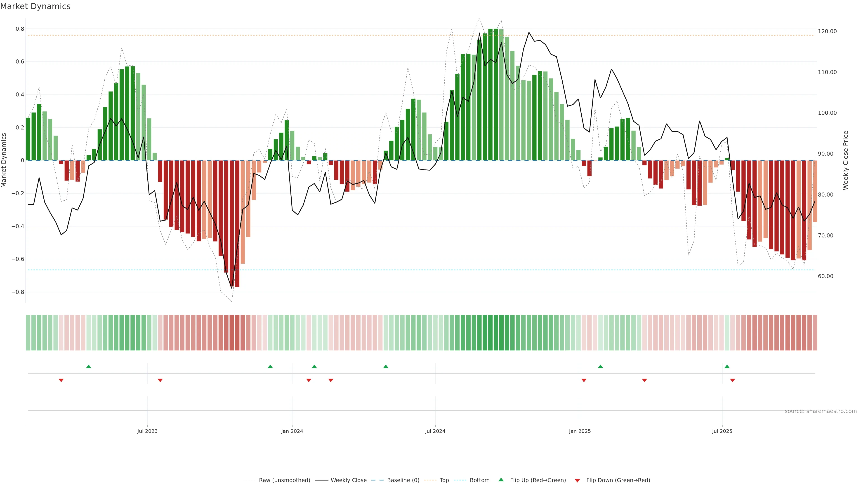Click the Jul 2024 x-axis label

tap(435, 431)
